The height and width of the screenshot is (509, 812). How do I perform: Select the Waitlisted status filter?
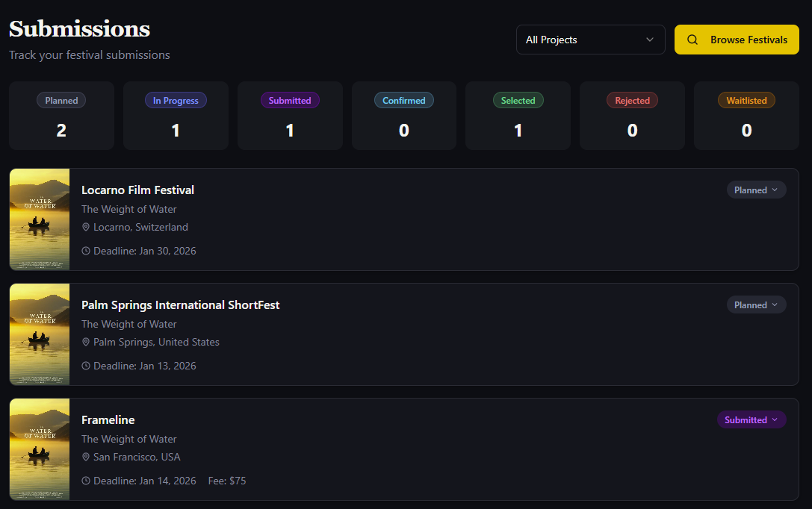pyautogui.click(x=746, y=100)
